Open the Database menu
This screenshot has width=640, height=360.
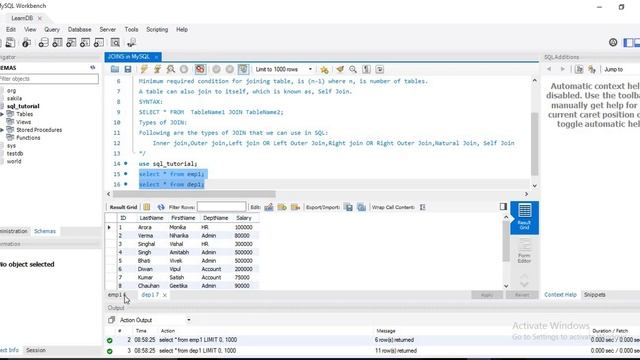click(80, 29)
